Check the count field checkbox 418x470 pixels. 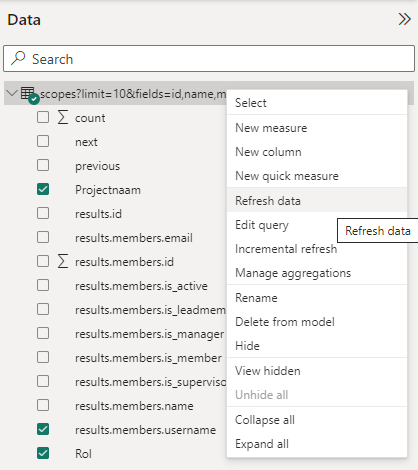(x=43, y=117)
